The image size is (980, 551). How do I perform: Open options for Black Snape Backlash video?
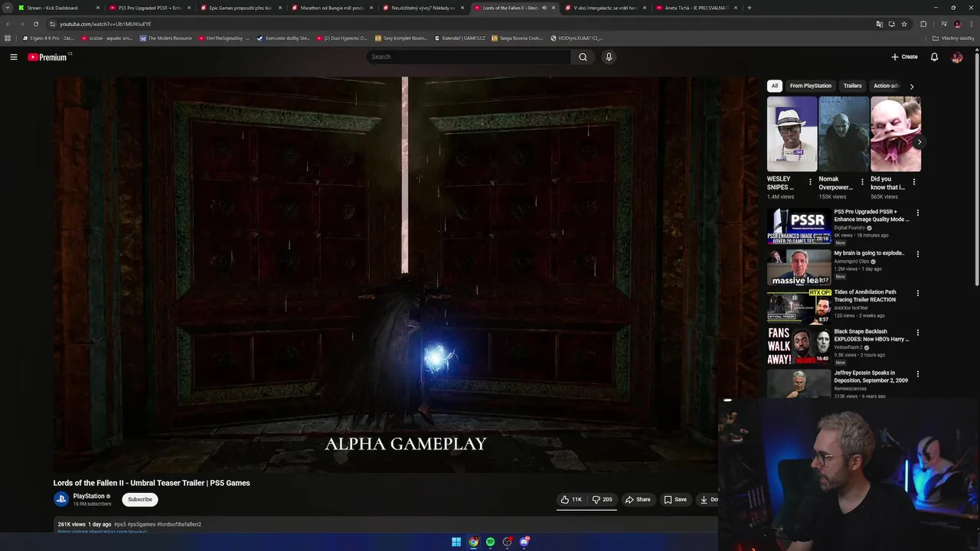tap(918, 333)
